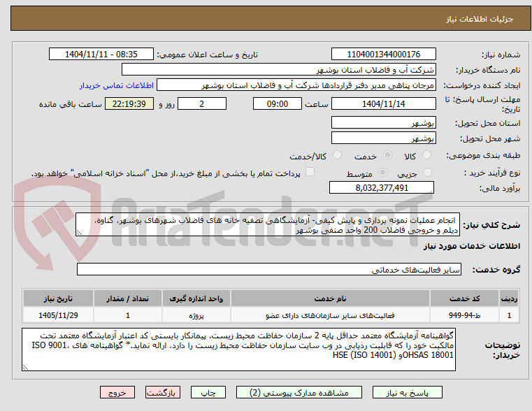Open 'مشاهده مدارک پیوستی (2)' attachments
532x411 pixels.
click(x=299, y=392)
